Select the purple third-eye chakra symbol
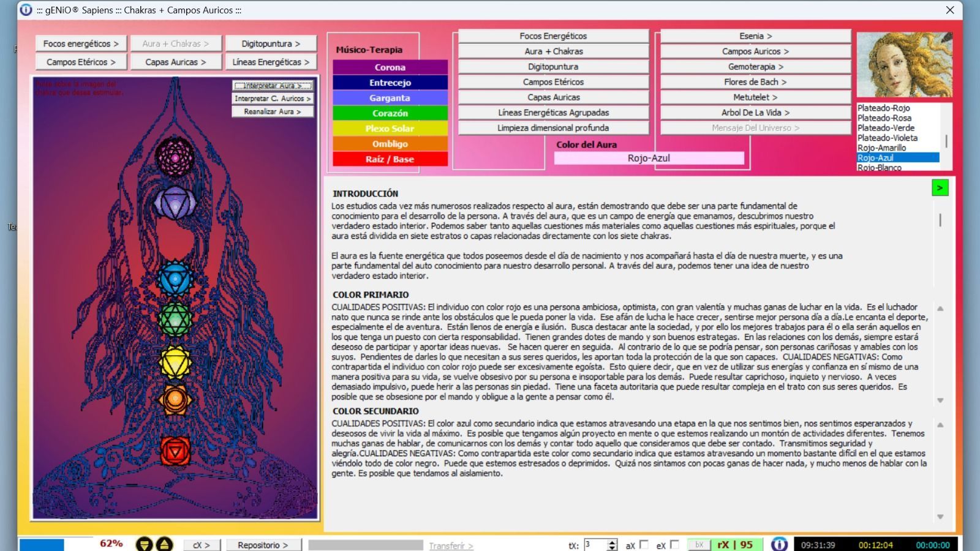Screen dimensions: 980x551 [x=175, y=203]
